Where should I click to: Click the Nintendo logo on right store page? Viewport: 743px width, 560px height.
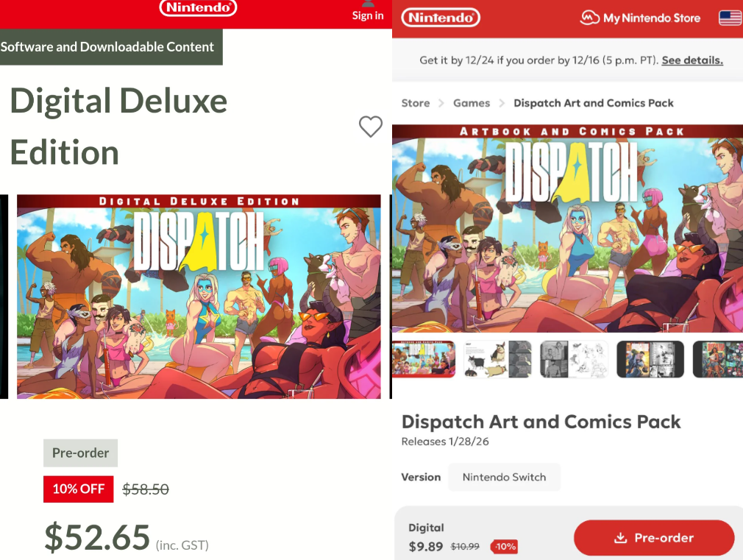pyautogui.click(x=441, y=18)
